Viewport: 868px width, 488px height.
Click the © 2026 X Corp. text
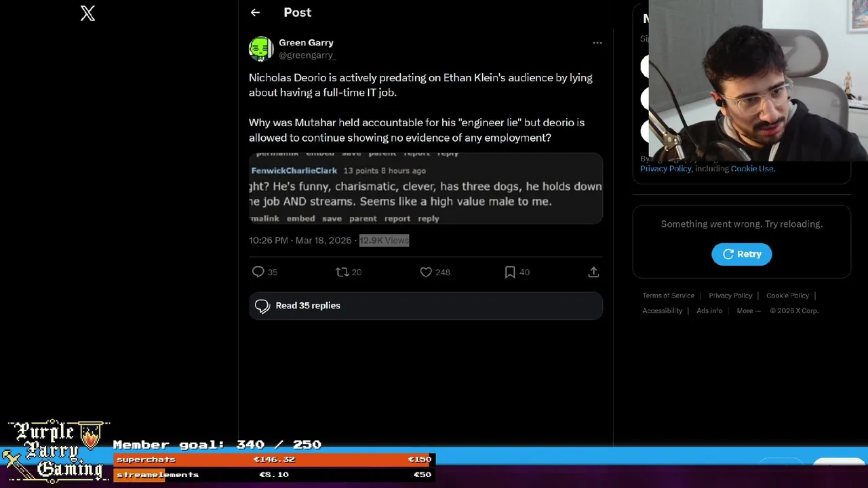[x=794, y=310]
